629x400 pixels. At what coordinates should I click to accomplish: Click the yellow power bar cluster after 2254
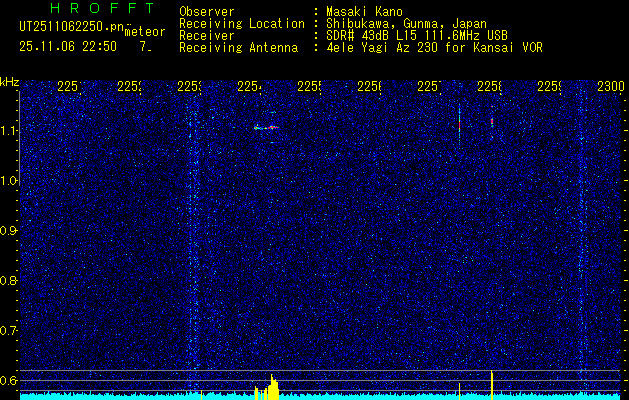(267, 387)
